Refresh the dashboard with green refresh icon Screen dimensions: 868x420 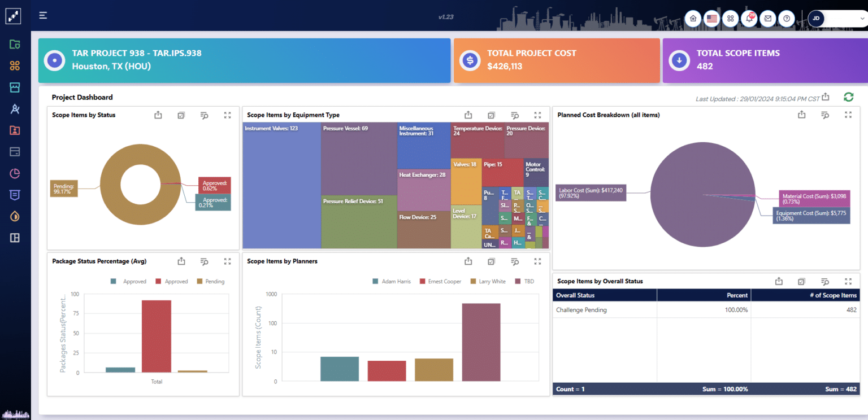(x=848, y=97)
